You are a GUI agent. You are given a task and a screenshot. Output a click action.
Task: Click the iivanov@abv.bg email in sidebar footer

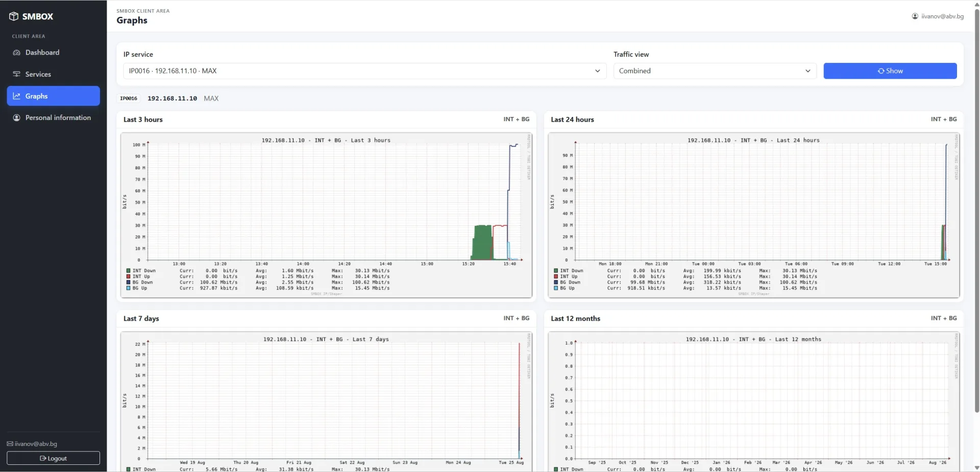point(36,444)
